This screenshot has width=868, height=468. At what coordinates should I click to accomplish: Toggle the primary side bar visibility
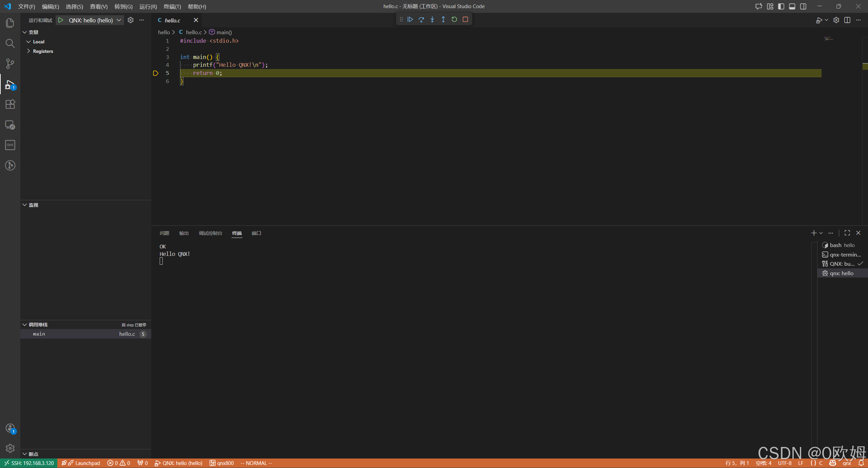[781, 6]
